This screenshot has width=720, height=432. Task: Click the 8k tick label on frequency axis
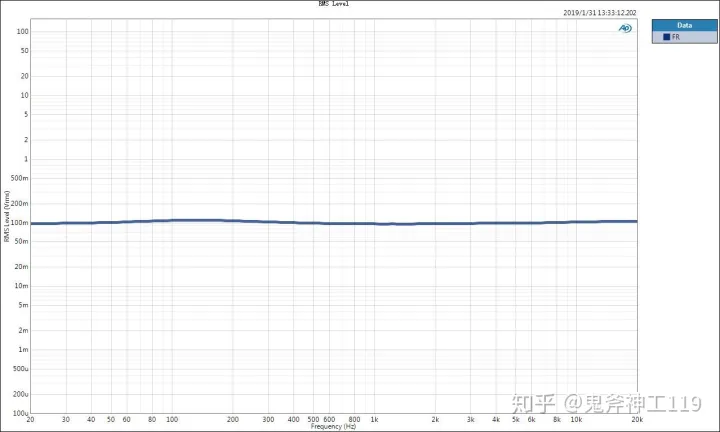557,420
